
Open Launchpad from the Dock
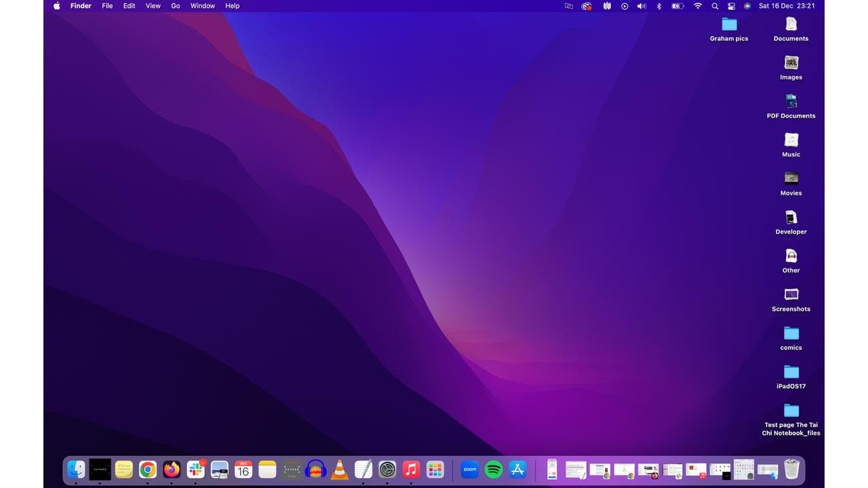coord(434,469)
